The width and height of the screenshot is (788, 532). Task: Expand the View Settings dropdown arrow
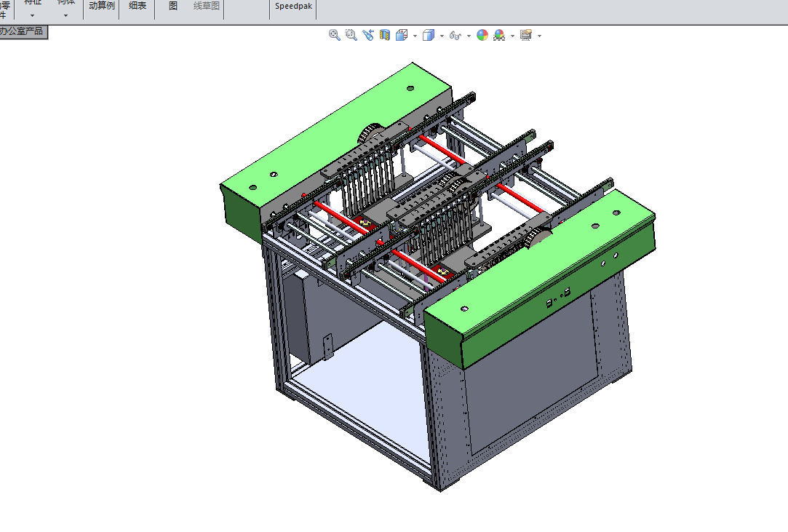pyautogui.click(x=539, y=36)
